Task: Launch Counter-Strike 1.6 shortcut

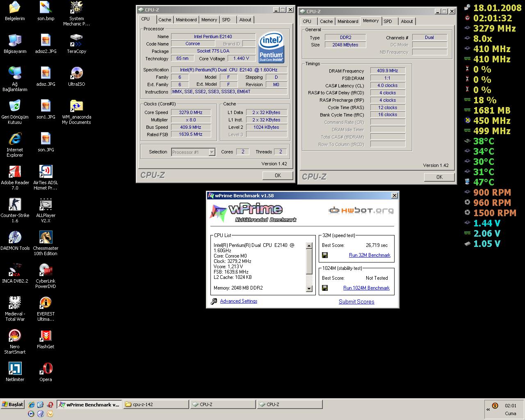Action: point(15,210)
